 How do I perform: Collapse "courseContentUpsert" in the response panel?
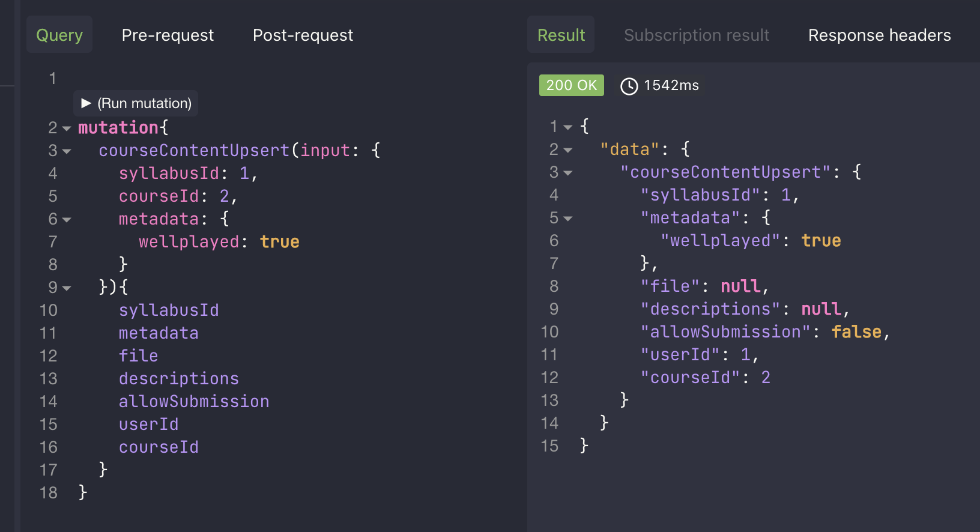point(567,172)
